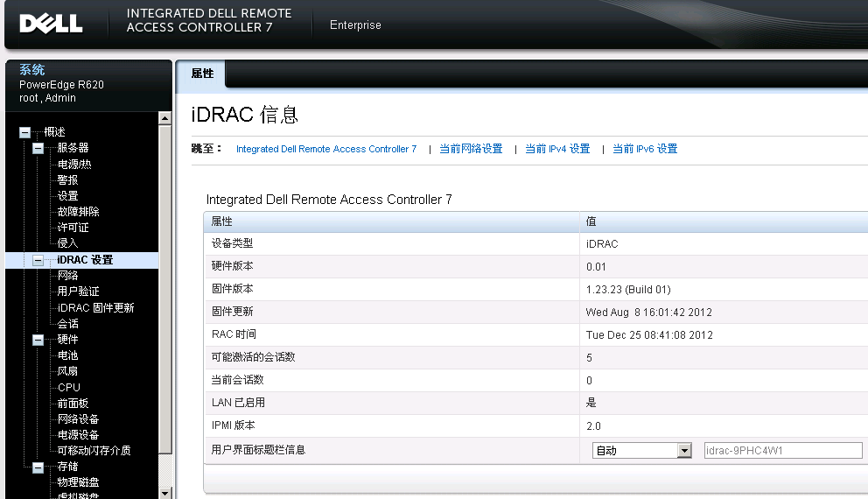Open 可移动闪存介质 in the tree
This screenshot has width=868, height=499.
(94, 451)
